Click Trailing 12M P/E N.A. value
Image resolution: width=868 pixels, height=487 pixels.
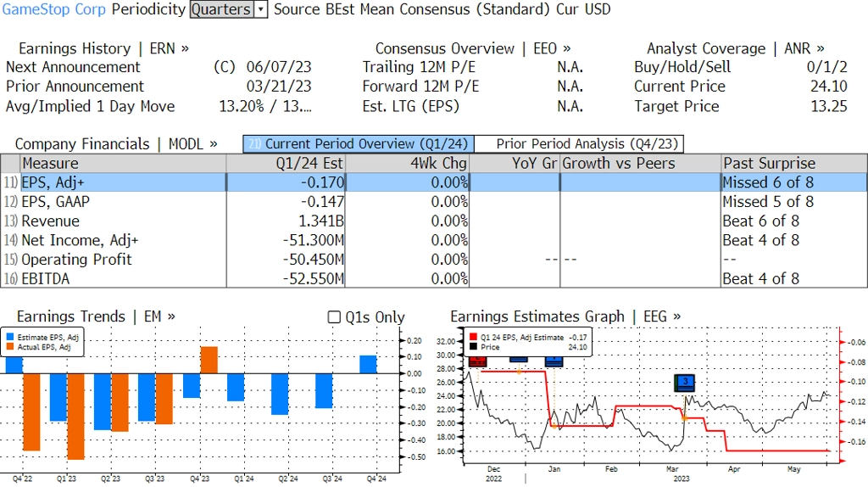pos(570,67)
